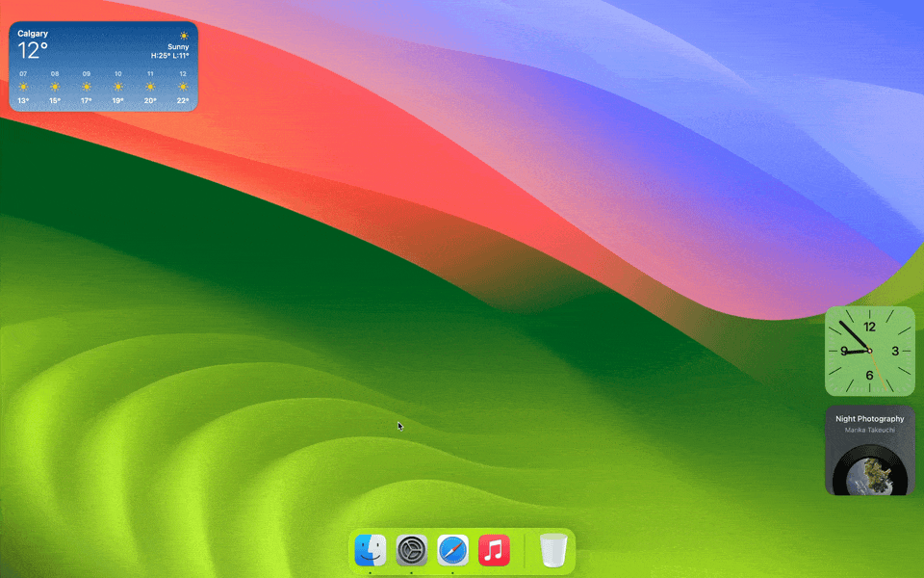Image resolution: width=924 pixels, height=578 pixels.
Task: Click the sun icon for hour 07
Action: (x=23, y=87)
